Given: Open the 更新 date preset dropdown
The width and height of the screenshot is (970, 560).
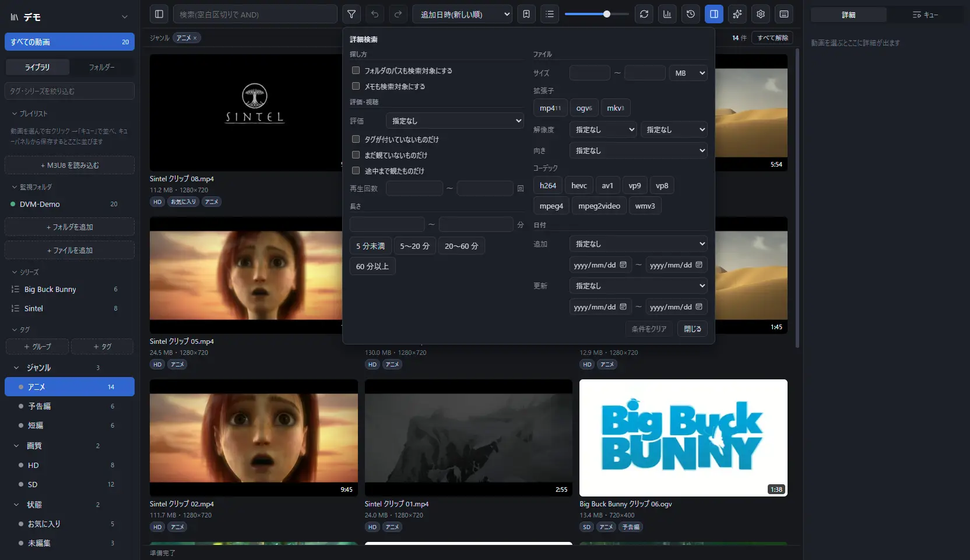Looking at the screenshot, I should [x=638, y=286].
